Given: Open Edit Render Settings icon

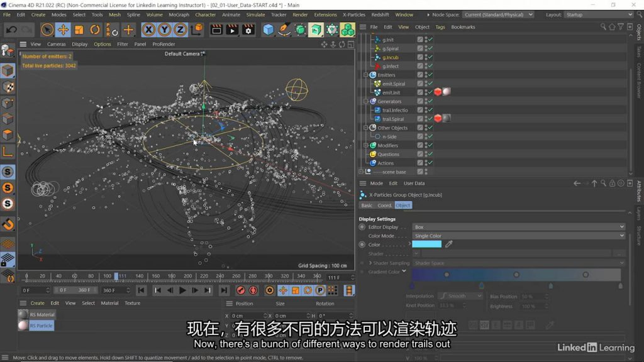Looking at the screenshot, I should click(x=248, y=30).
